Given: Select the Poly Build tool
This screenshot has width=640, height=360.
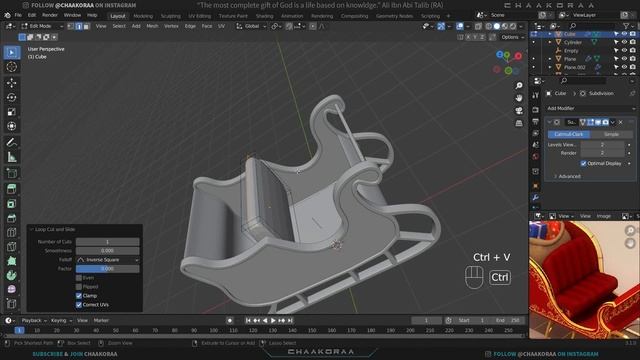Looking at the screenshot, I should pos(11,261).
